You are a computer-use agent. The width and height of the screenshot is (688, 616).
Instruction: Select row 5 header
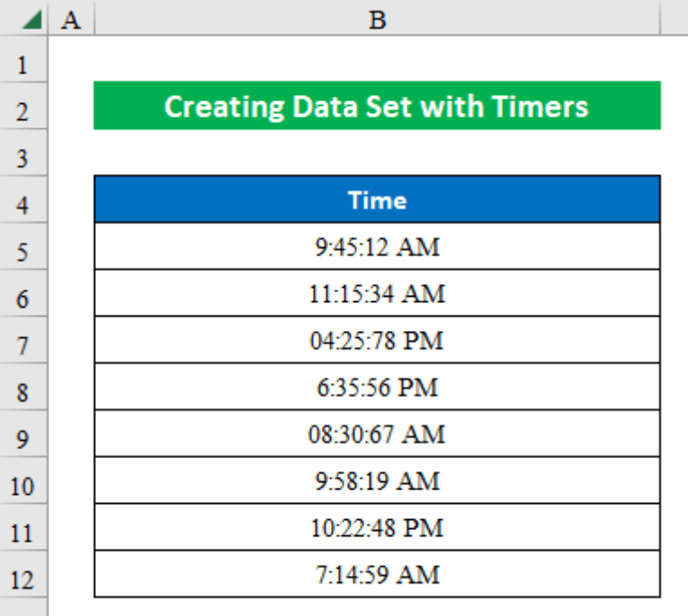click(22, 253)
